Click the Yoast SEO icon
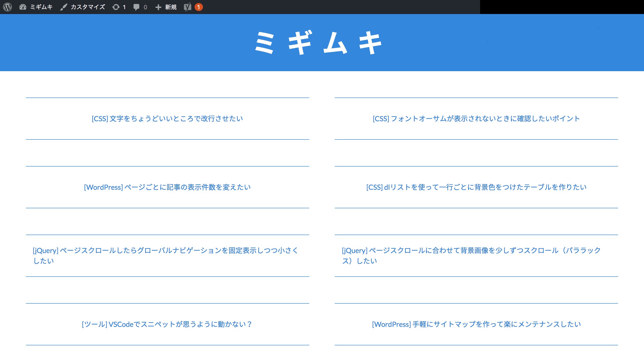Screen dimensions: 644x355 coord(188,7)
